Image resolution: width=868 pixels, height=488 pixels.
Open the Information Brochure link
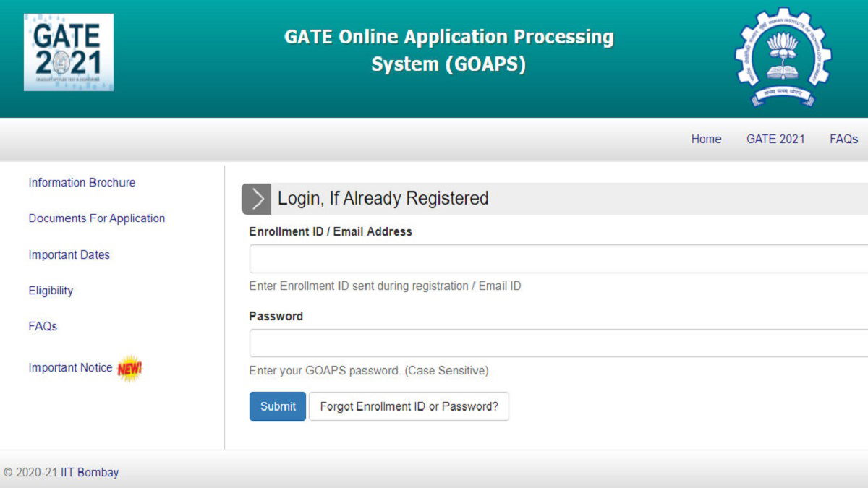(x=82, y=183)
